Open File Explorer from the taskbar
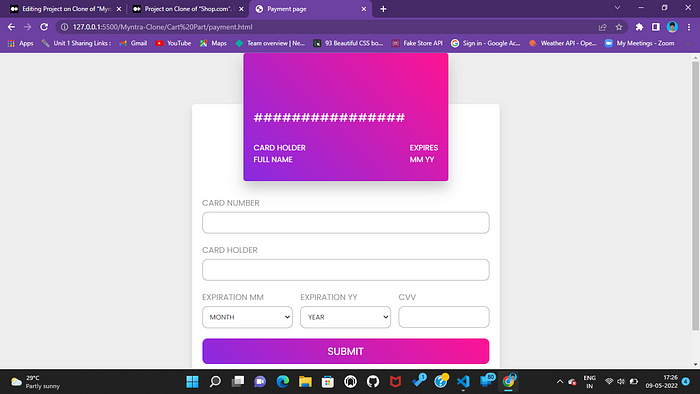 point(305,382)
